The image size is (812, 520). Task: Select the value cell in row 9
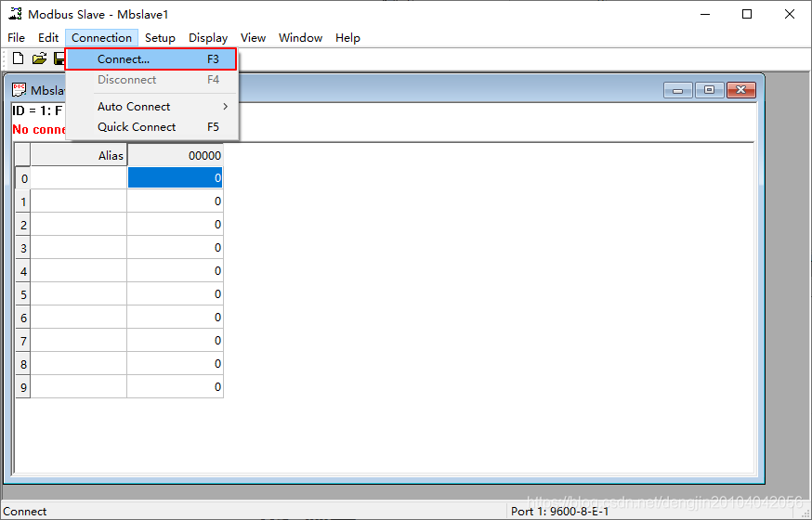coord(175,386)
